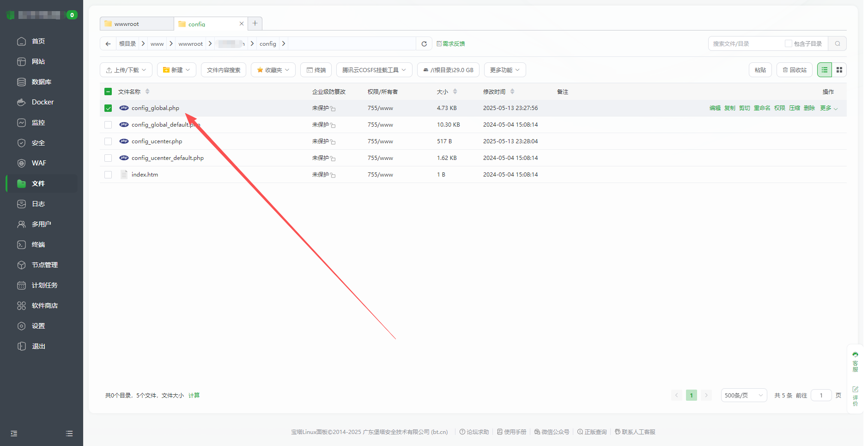The image size is (868, 446).
Task: Click the search magnifier icon
Action: click(x=838, y=44)
